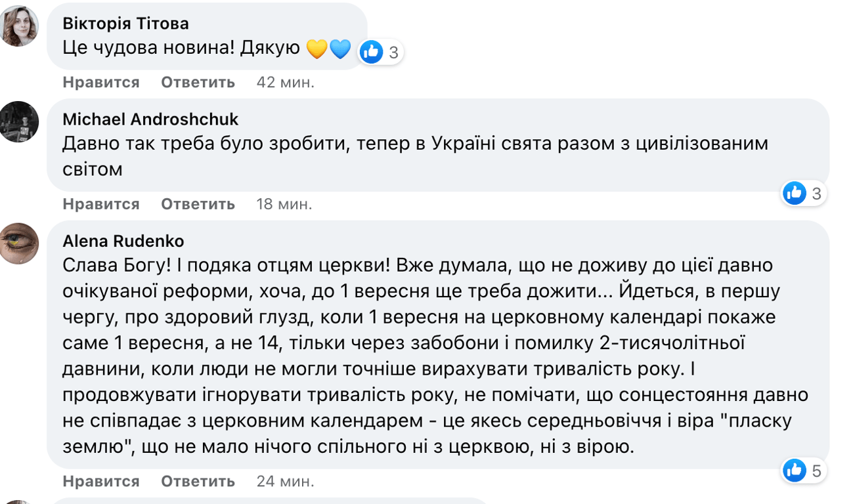Open the 42 мин. timestamp link
Image resolution: width=853 pixels, height=504 pixels.
(x=285, y=82)
